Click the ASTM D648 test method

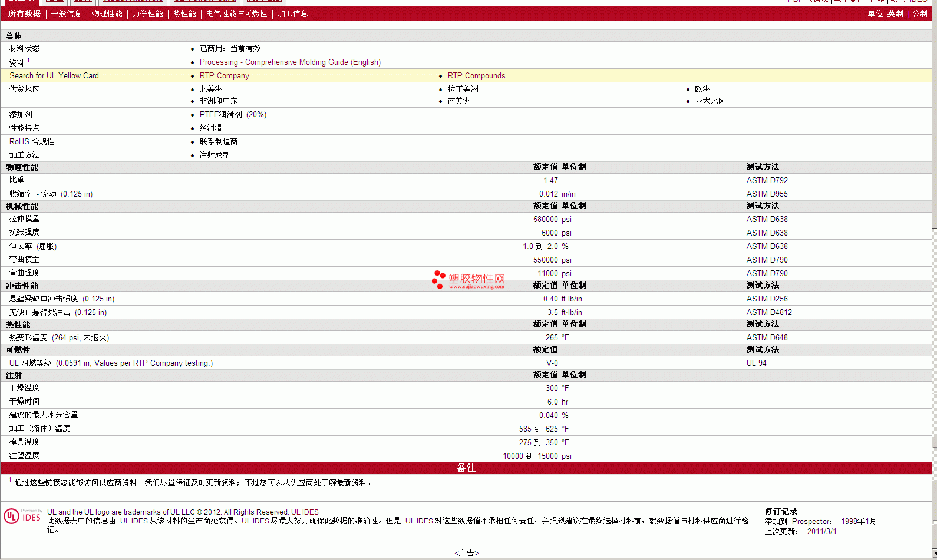(767, 338)
